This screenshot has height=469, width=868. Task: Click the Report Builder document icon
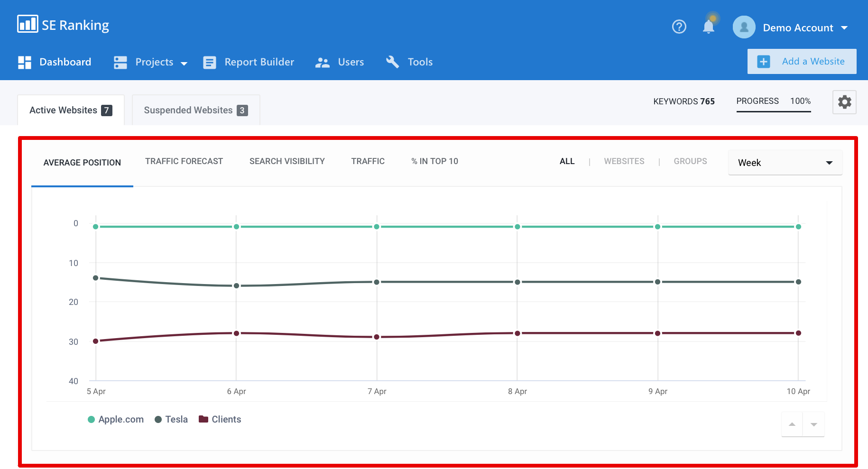point(209,62)
